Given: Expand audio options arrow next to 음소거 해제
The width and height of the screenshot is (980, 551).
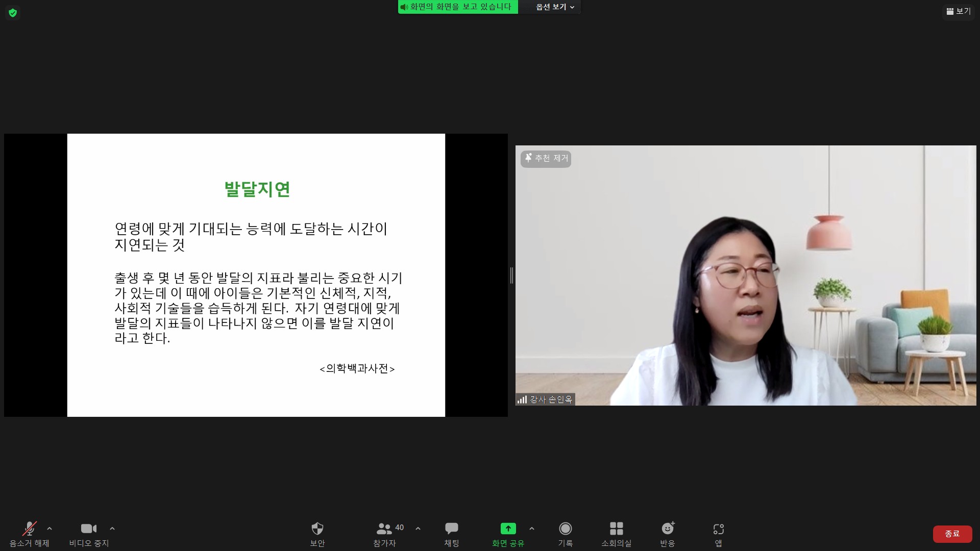Looking at the screenshot, I should tap(50, 529).
